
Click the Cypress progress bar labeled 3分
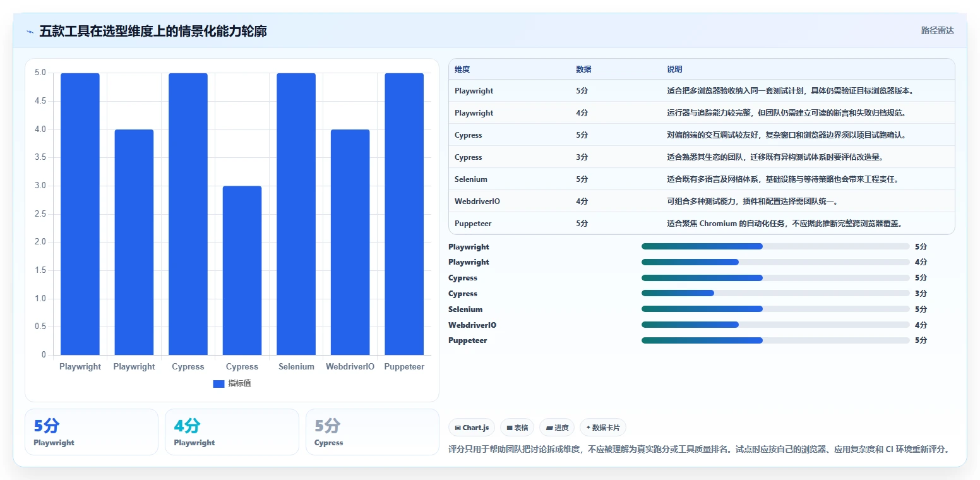click(775, 293)
